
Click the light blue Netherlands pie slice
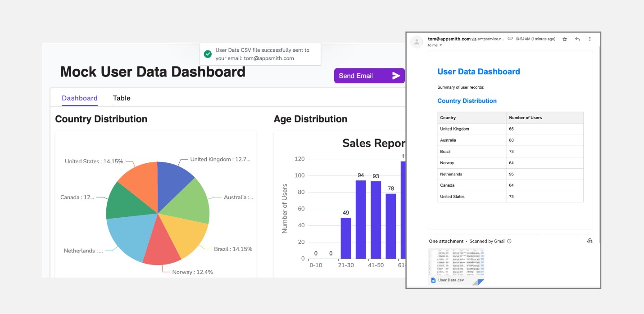(x=126, y=236)
